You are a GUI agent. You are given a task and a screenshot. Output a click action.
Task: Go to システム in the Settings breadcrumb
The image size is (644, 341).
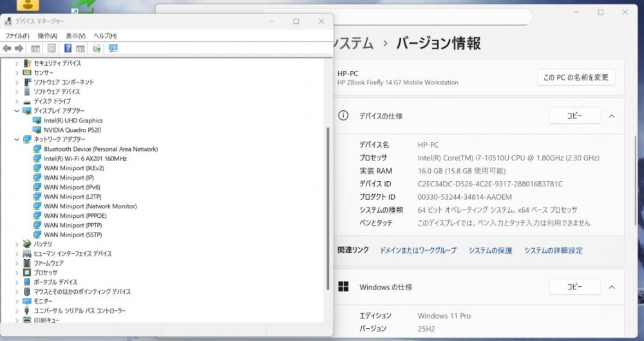[353, 43]
